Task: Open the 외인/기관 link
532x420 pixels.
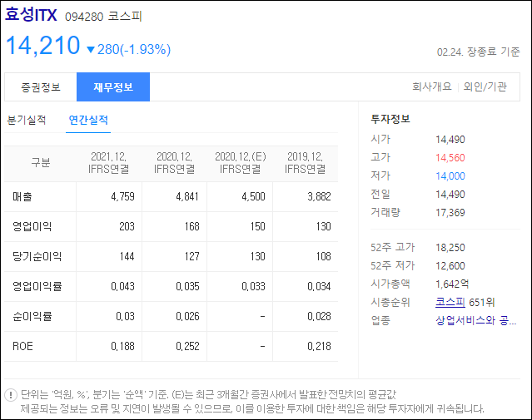Action: tap(485, 86)
